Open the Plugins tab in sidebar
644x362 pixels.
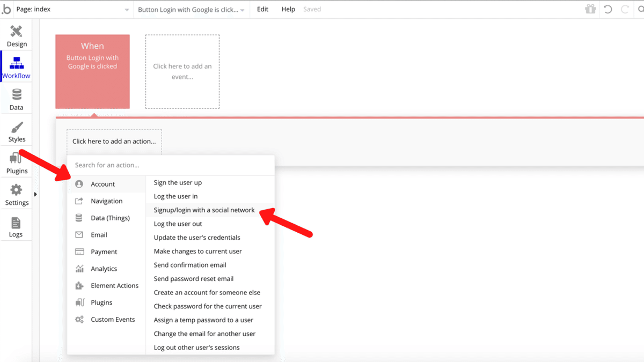[17, 163]
